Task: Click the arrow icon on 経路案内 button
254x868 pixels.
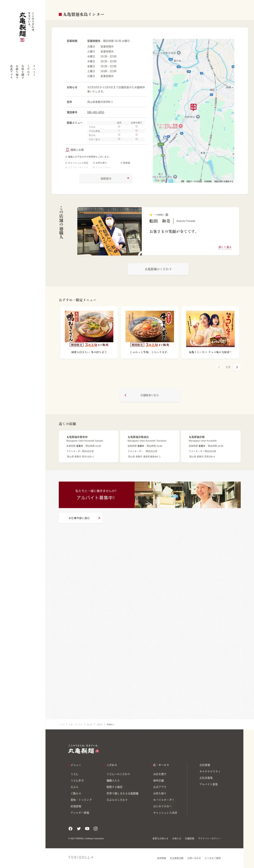Action: point(128,178)
